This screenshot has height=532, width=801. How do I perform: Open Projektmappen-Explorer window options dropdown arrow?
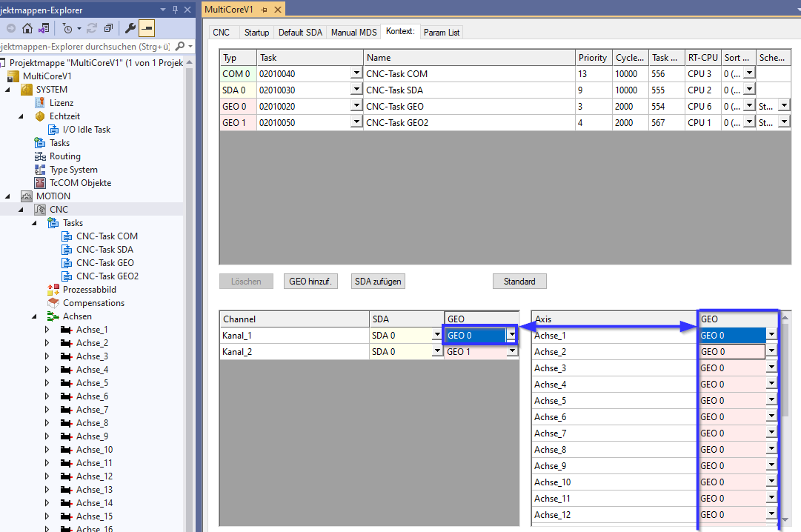(163, 10)
